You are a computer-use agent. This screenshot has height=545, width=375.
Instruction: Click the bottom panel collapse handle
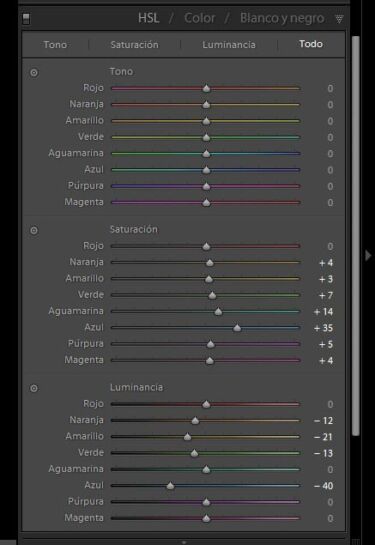(184, 542)
